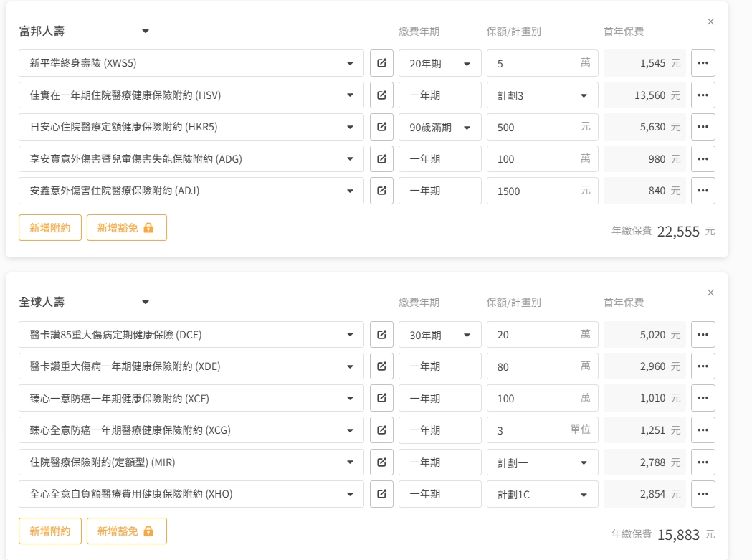This screenshot has width=752, height=560.
Task: Click the 單位 field for 臻心全意防癌 (XCG)
Action: click(x=530, y=430)
